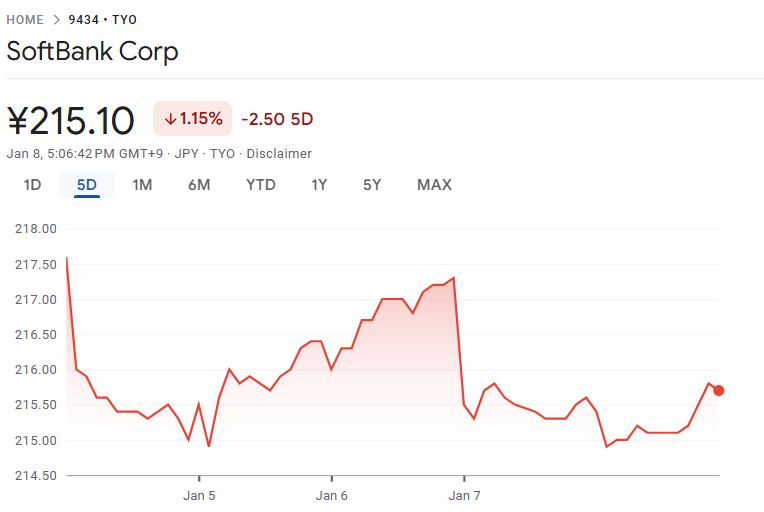Click the Jan 6 date marker
The width and height of the screenshot is (764, 512).
[331, 495]
